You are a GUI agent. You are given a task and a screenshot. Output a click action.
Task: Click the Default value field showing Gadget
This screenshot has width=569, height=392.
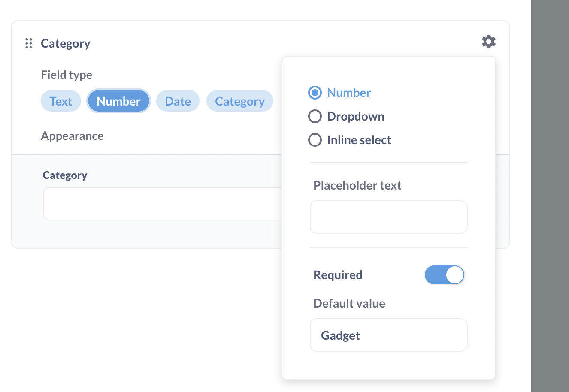388,335
